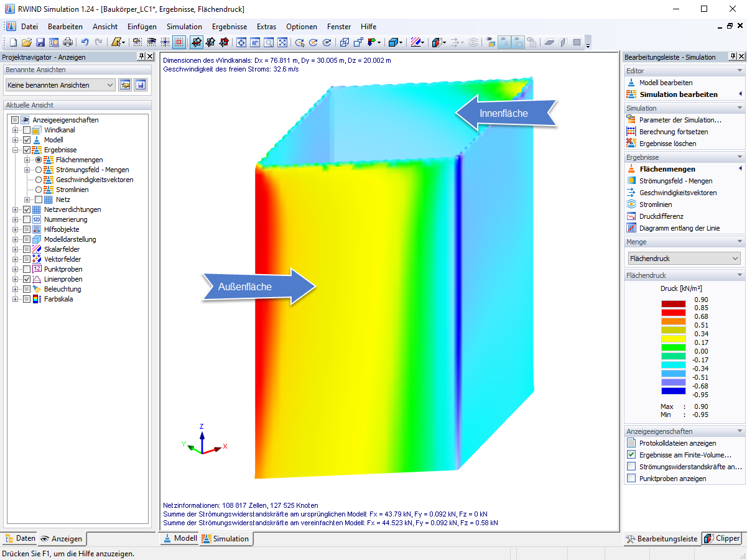Switch to the Modell tab
This screenshot has height=560, width=747.
coord(180,539)
